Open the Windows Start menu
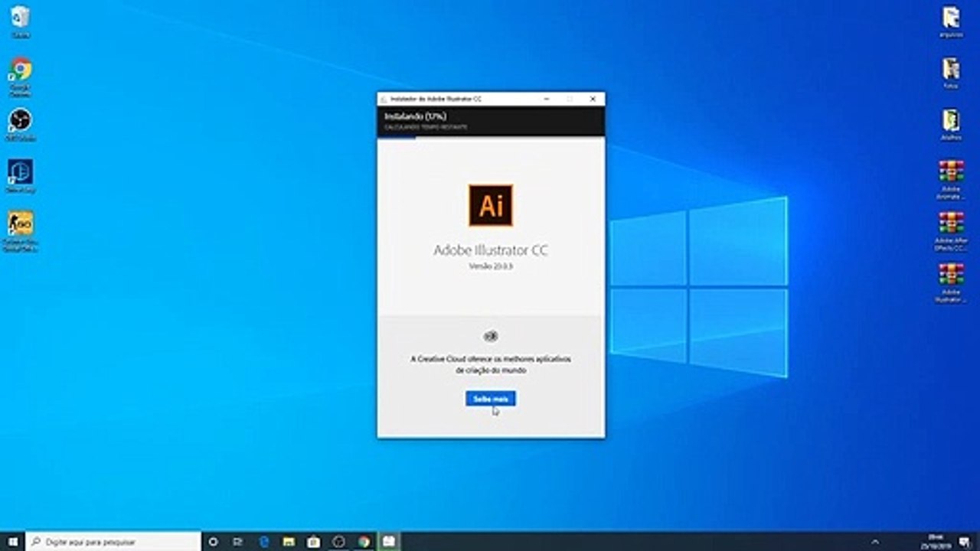Screen dimensions: 980x551 click(12, 541)
